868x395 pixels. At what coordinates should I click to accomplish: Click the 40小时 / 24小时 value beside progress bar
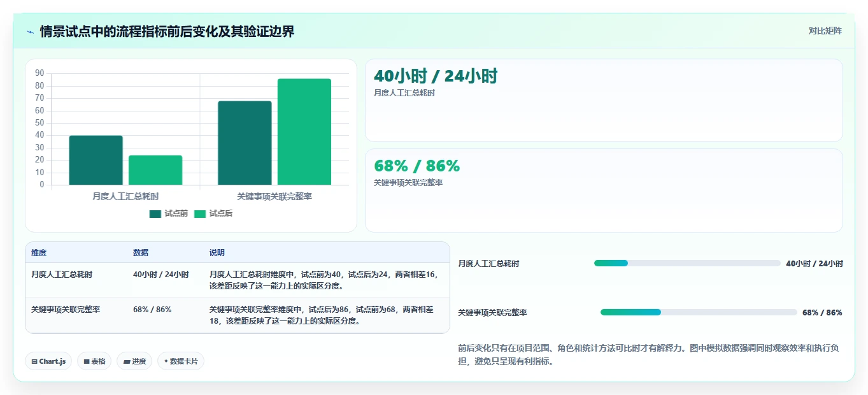(x=815, y=263)
